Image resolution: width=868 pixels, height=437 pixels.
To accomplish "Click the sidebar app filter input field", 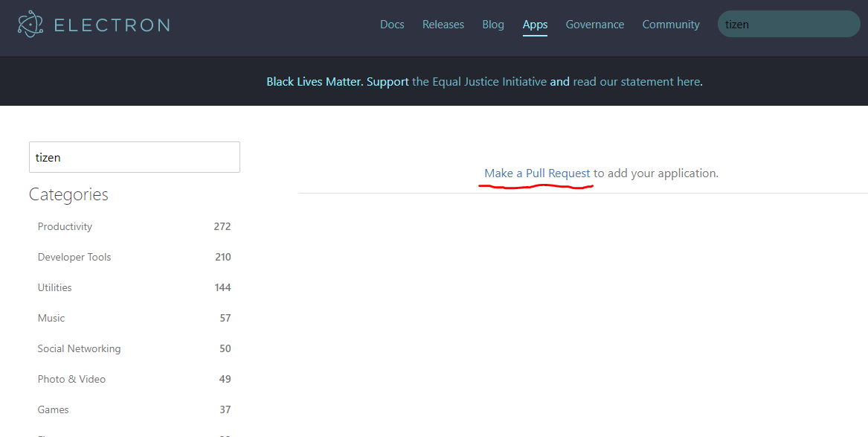I will click(x=135, y=157).
